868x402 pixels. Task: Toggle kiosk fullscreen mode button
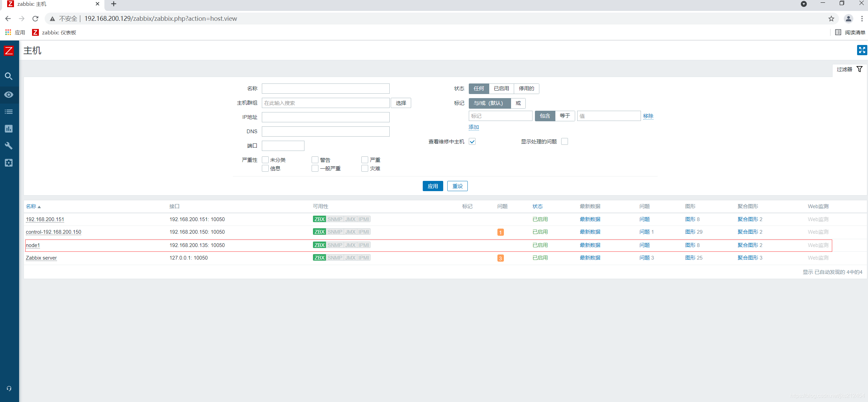pyautogui.click(x=862, y=50)
